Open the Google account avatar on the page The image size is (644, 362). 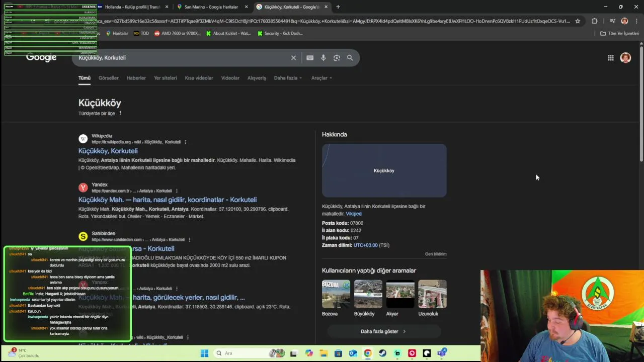click(x=625, y=58)
